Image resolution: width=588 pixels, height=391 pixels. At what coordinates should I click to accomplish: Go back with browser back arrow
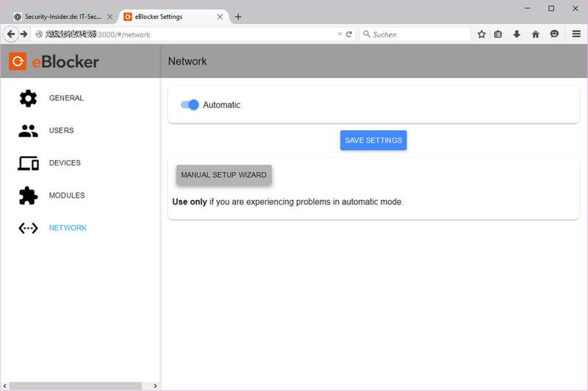11,34
